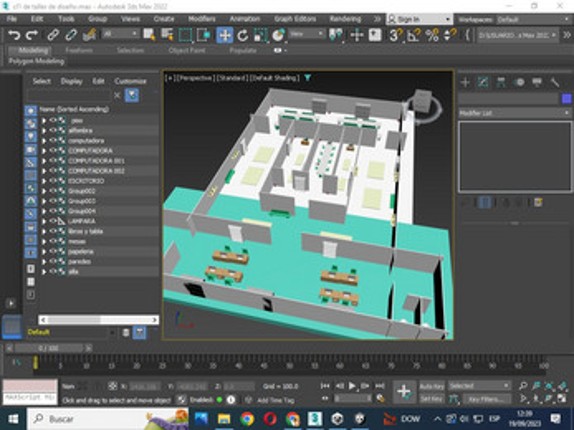Screen dimensions: 574x430
Task: Click the Redo arrow icon
Action: click(x=32, y=35)
